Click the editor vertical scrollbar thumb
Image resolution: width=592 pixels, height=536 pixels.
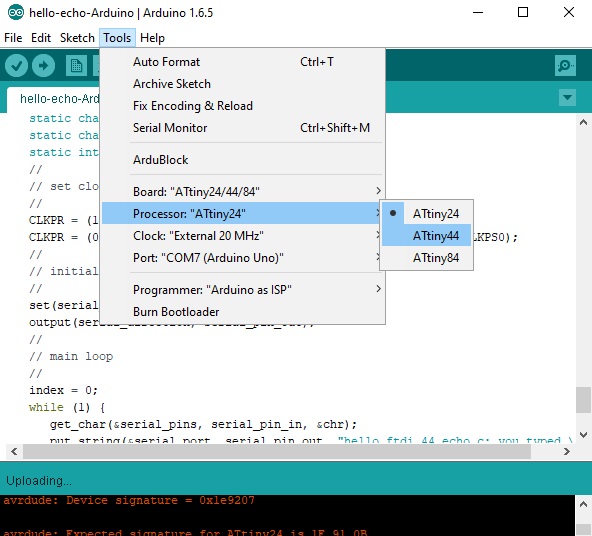(583, 400)
